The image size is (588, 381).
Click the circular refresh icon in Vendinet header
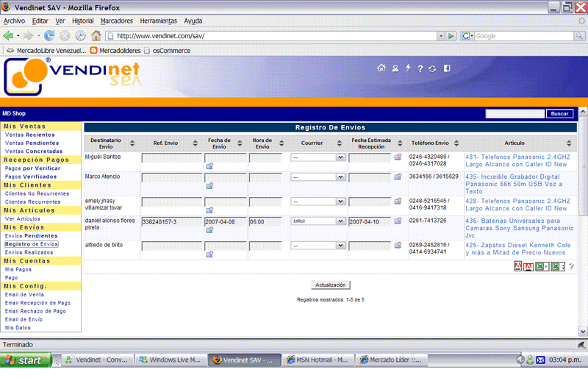(432, 68)
